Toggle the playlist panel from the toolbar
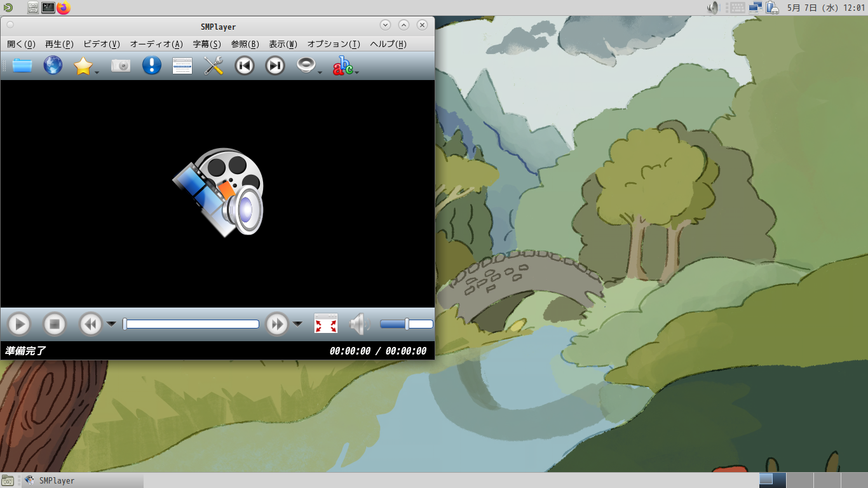 tap(182, 65)
